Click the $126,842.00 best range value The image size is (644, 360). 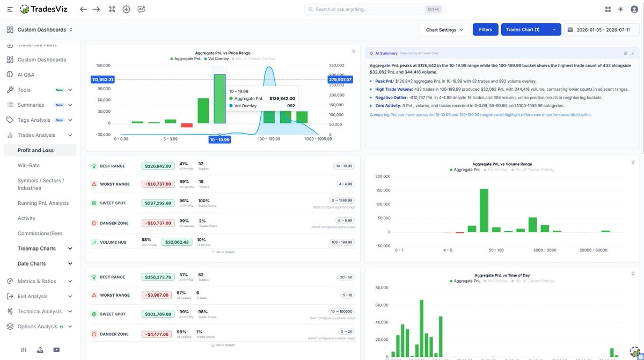(157, 166)
